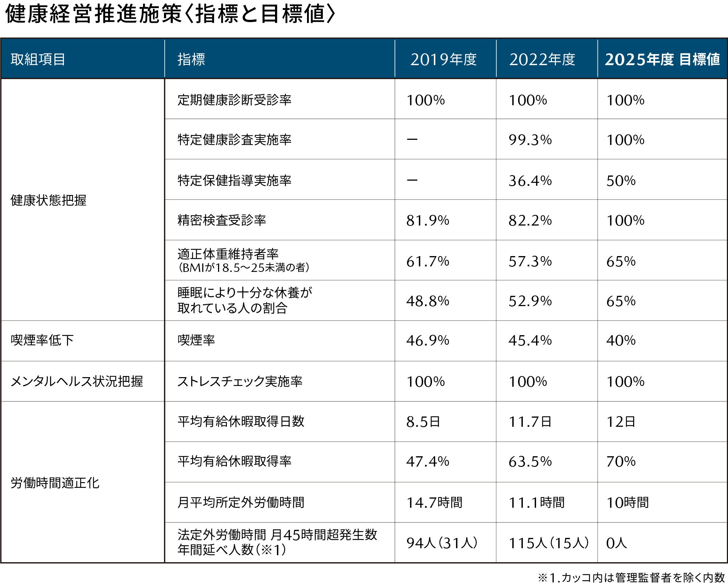Click the 月平均所定外労働時間 indicator
Screen dimensions: 728x585
pyautogui.click(x=241, y=502)
